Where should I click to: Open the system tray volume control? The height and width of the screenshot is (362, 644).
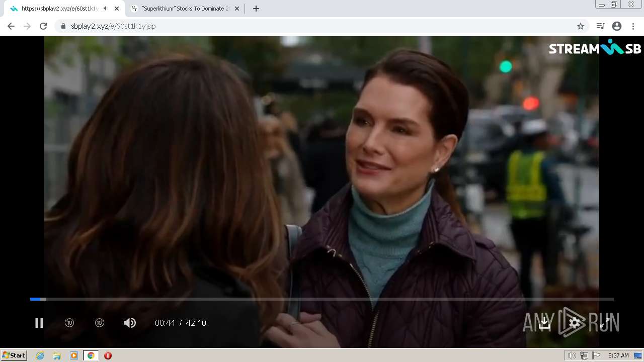tap(572, 355)
